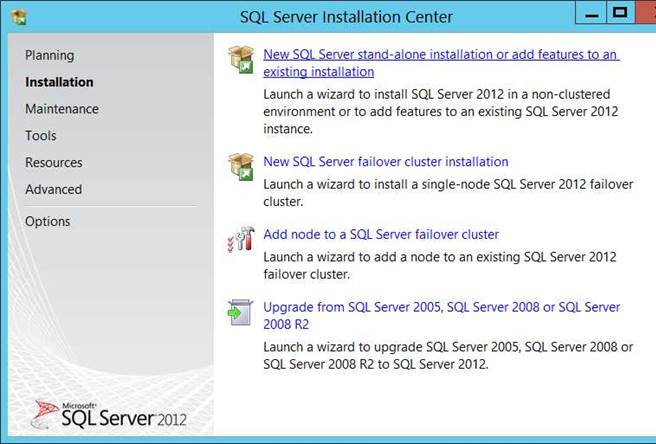Click the text 'Launch a wizard to add a node'
This screenshot has height=444, width=656.
pos(440,265)
